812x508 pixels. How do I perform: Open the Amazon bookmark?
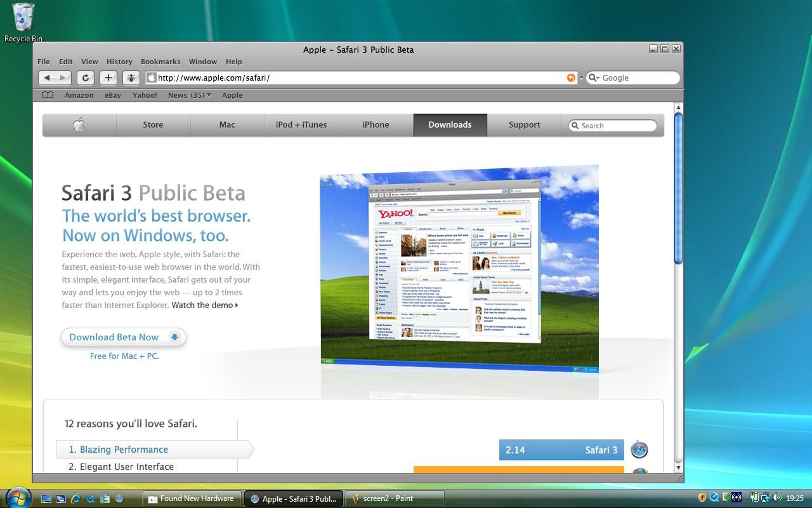point(79,95)
